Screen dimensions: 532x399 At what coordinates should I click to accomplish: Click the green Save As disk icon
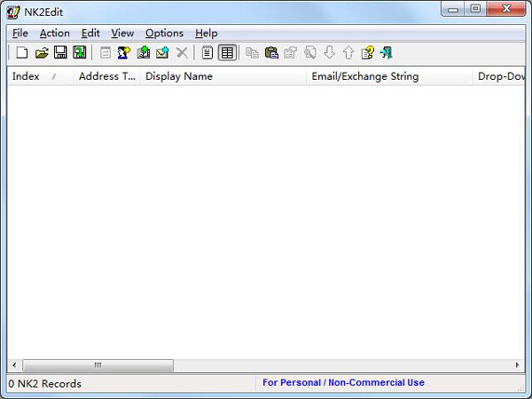[80, 53]
